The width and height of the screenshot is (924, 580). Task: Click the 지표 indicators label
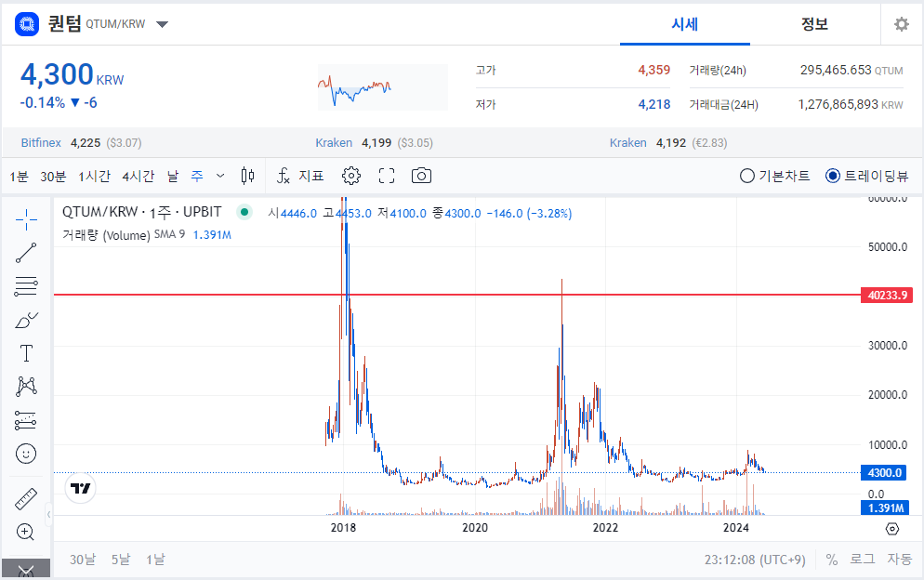[311, 176]
